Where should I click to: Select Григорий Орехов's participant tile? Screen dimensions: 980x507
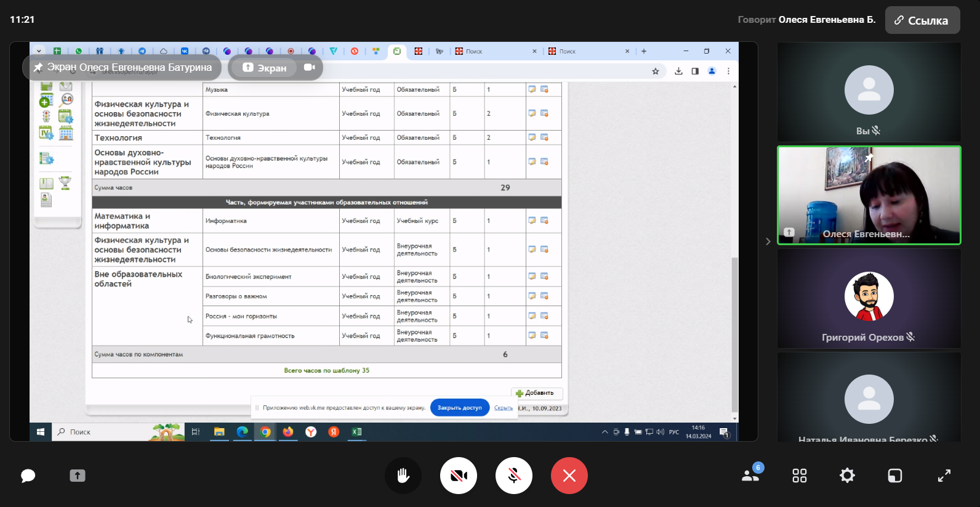pos(869,299)
